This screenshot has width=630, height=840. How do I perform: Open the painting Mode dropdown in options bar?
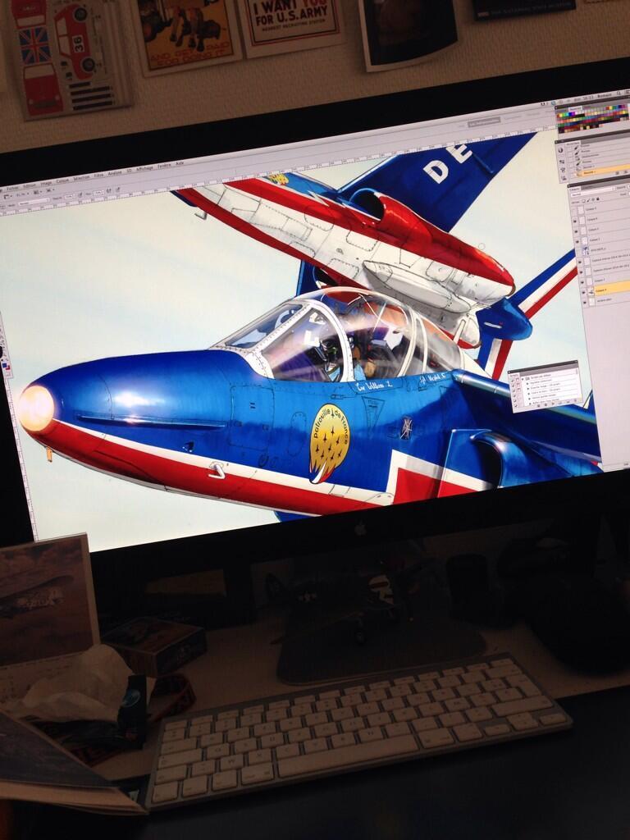tap(33, 203)
